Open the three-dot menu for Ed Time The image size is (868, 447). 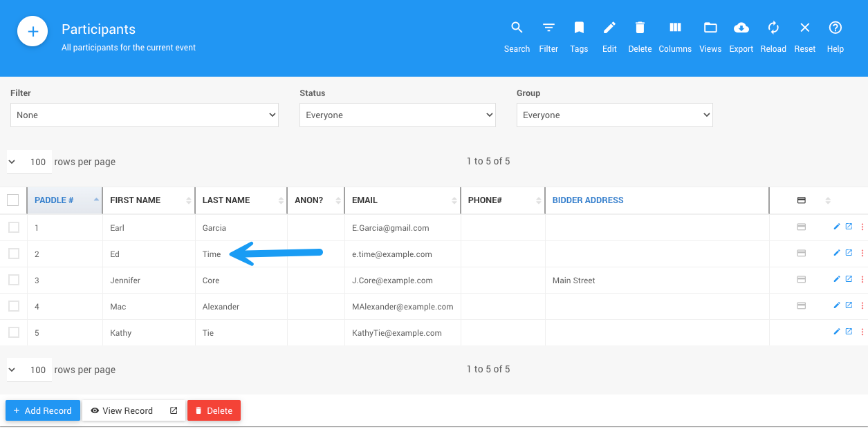click(x=862, y=254)
